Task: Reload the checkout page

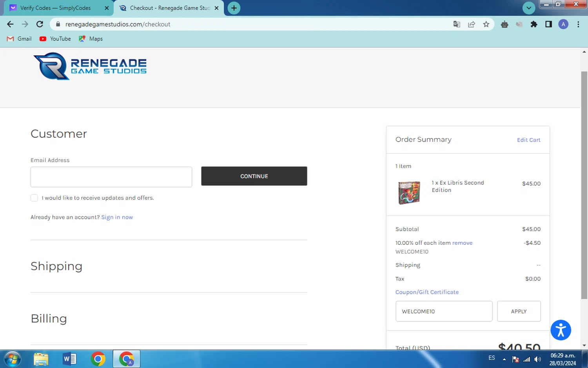Action: click(40, 24)
